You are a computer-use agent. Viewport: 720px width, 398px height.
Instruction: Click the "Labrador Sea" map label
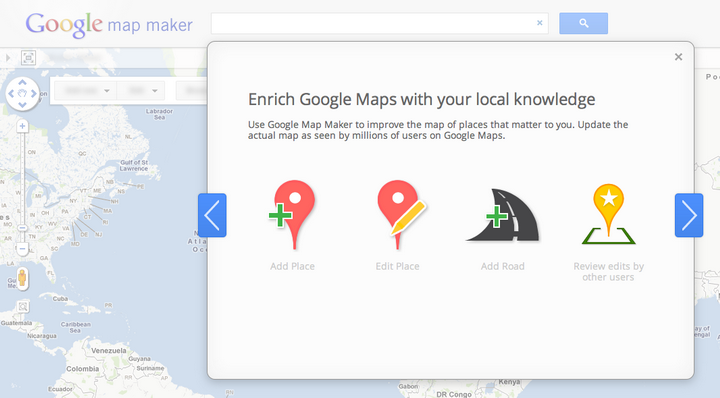click(x=159, y=114)
